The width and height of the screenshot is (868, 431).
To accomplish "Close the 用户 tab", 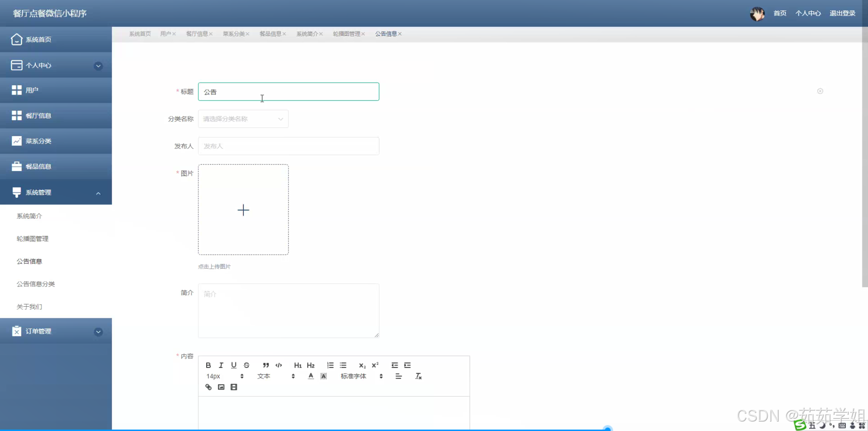I will (174, 34).
